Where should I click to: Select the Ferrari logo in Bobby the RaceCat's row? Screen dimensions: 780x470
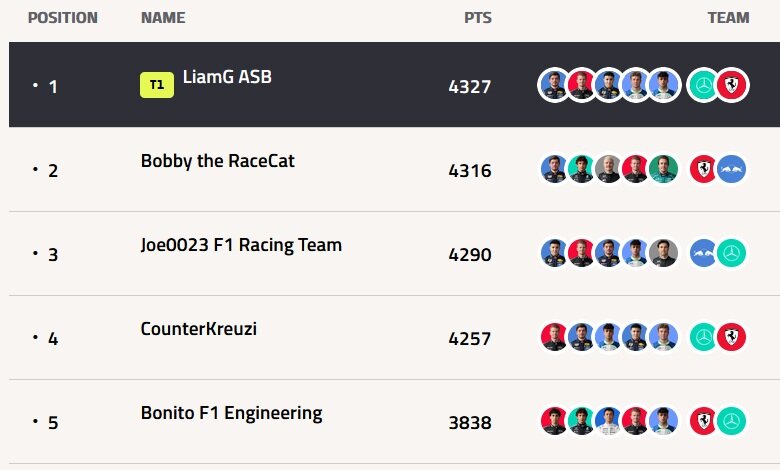[x=703, y=169]
